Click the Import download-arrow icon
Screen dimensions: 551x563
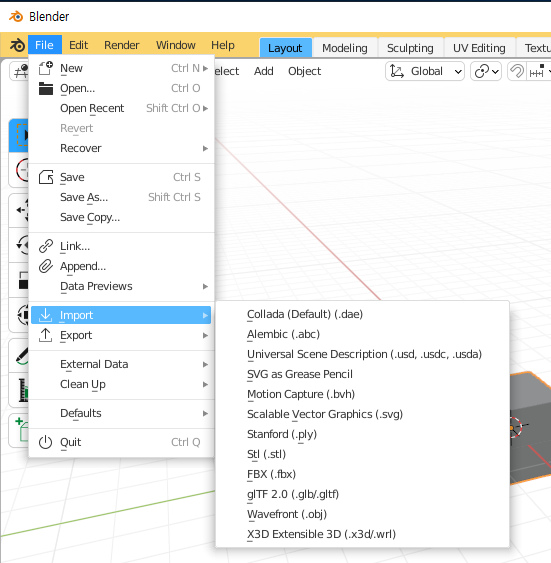click(46, 315)
